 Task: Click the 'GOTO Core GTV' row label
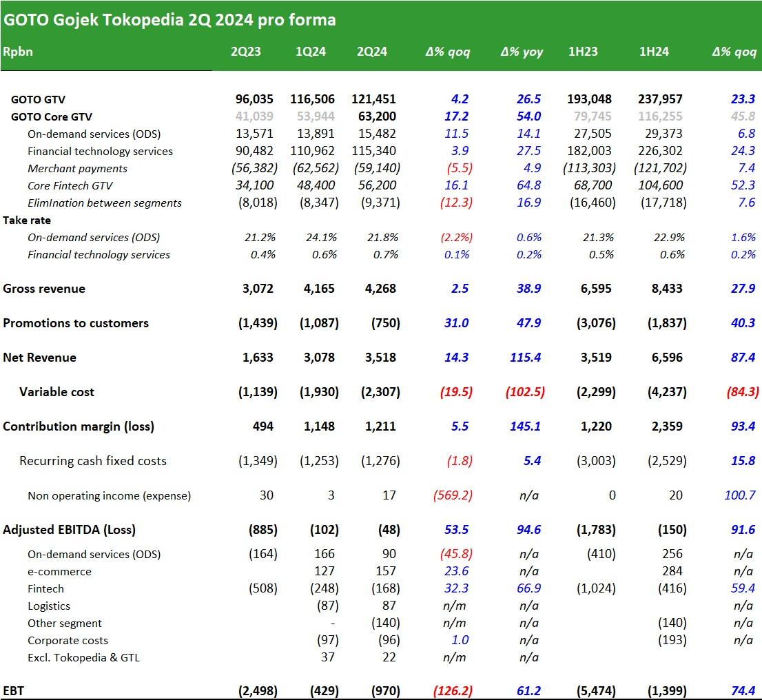52,116
